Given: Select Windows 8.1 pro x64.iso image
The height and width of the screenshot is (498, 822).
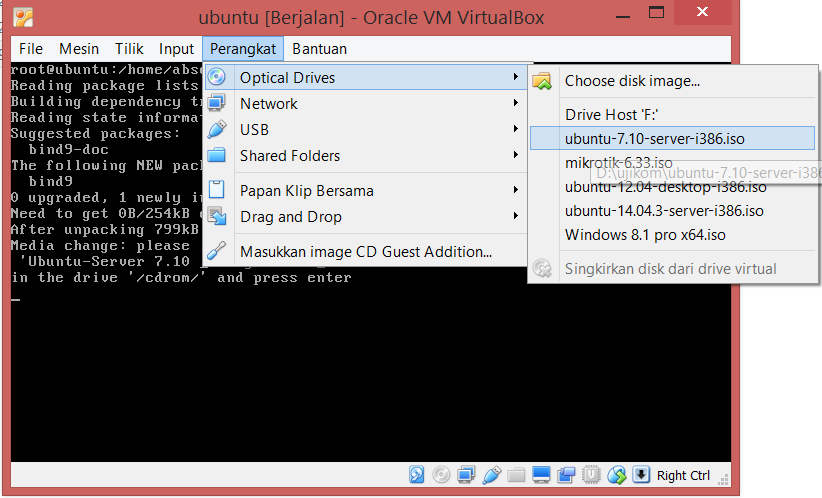Looking at the screenshot, I should [x=673, y=235].
